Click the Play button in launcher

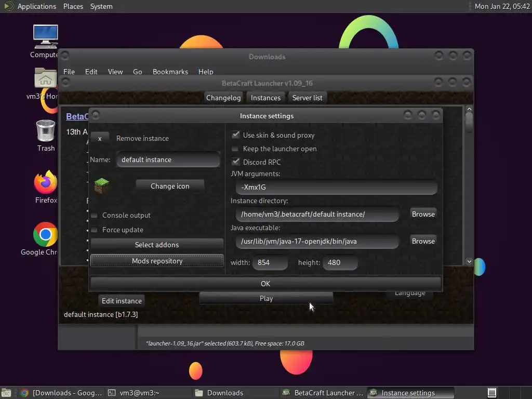(266, 298)
